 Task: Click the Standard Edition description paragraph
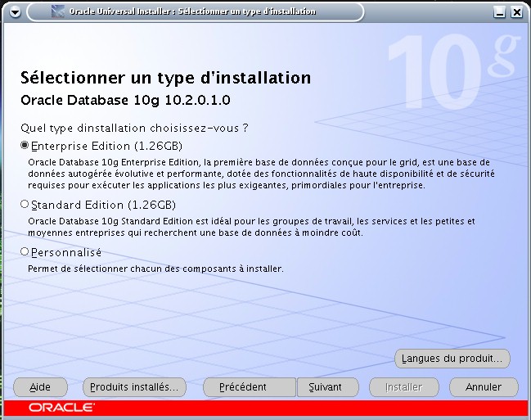pos(251,227)
